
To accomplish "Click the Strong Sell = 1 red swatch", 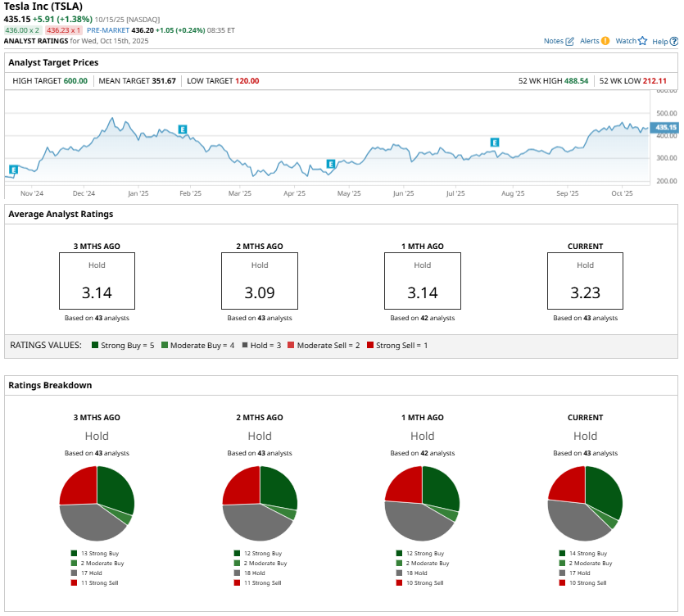I will coord(370,346).
